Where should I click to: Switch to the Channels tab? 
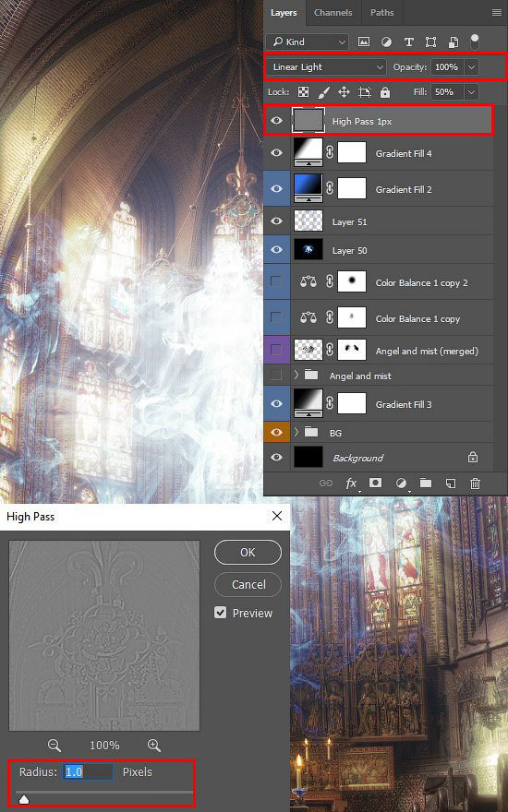pyautogui.click(x=333, y=13)
